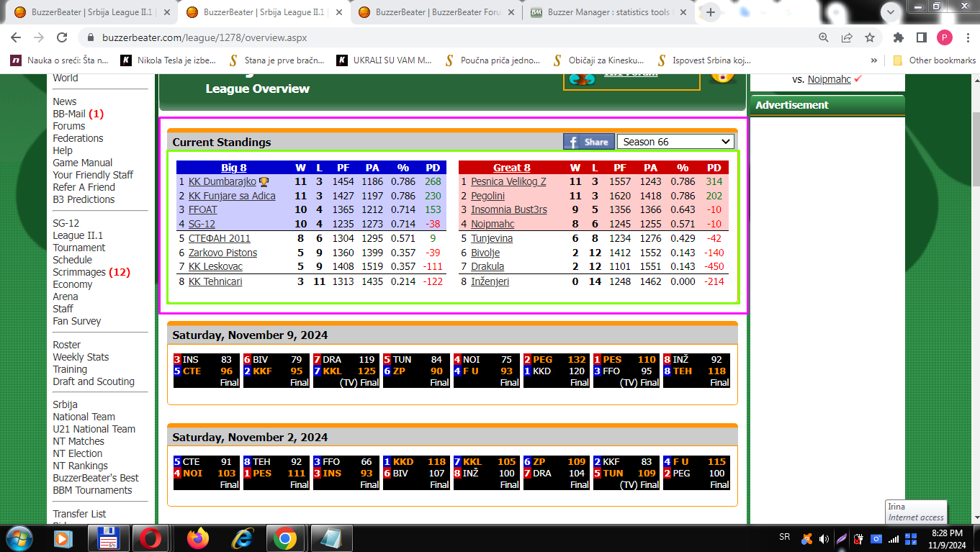The image size is (980, 552).
Task: Click the purple feather tray icon
Action: coord(841,538)
